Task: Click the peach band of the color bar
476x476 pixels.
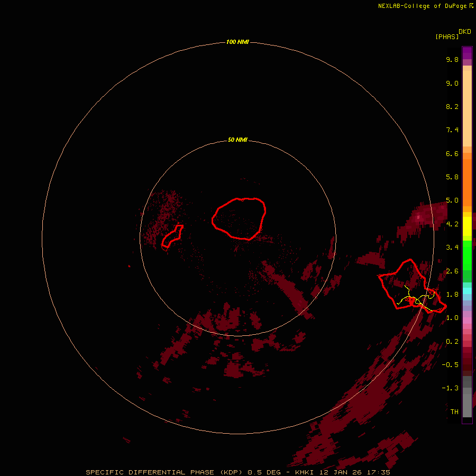Action: 467,108
